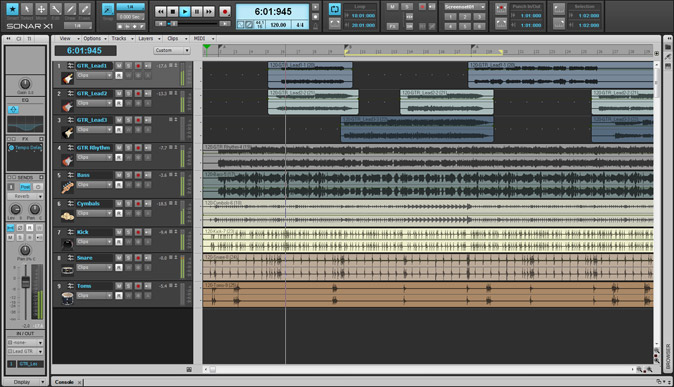
Task: Open the Layers menu
Action: click(x=148, y=39)
